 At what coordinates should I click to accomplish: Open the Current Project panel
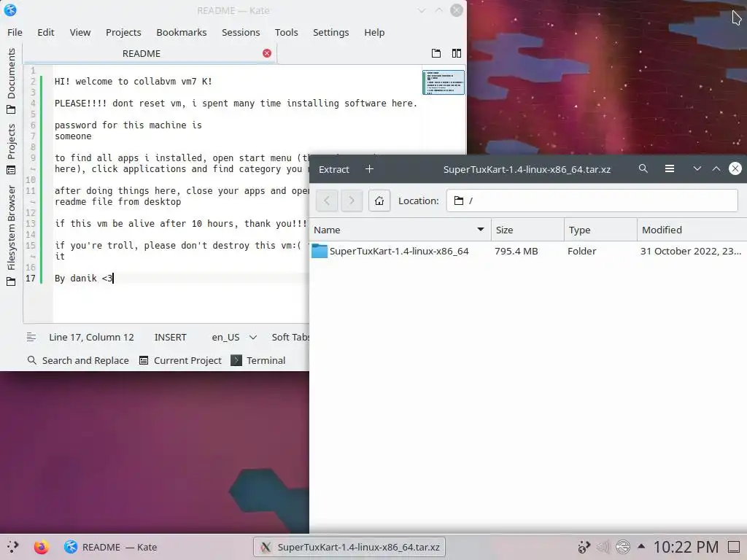click(180, 360)
